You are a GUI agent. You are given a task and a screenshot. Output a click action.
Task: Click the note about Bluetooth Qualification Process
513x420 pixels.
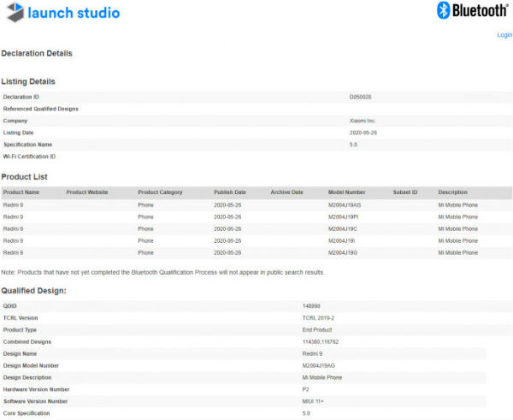coord(162,272)
